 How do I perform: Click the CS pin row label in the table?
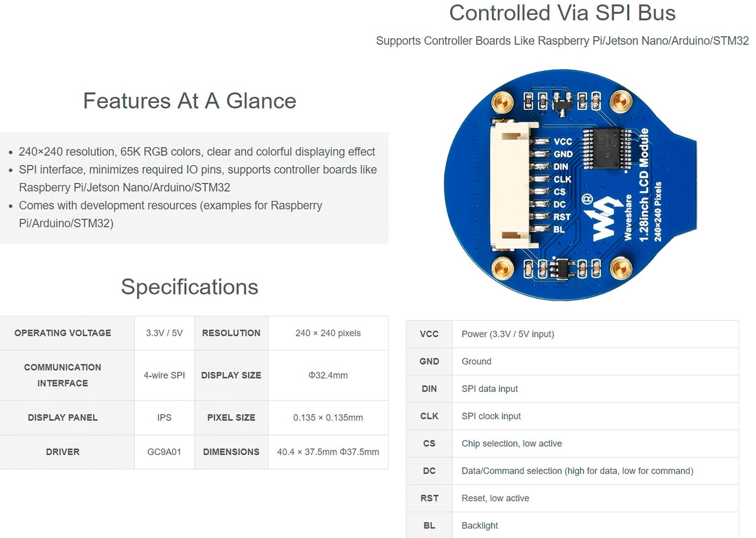pos(430,443)
